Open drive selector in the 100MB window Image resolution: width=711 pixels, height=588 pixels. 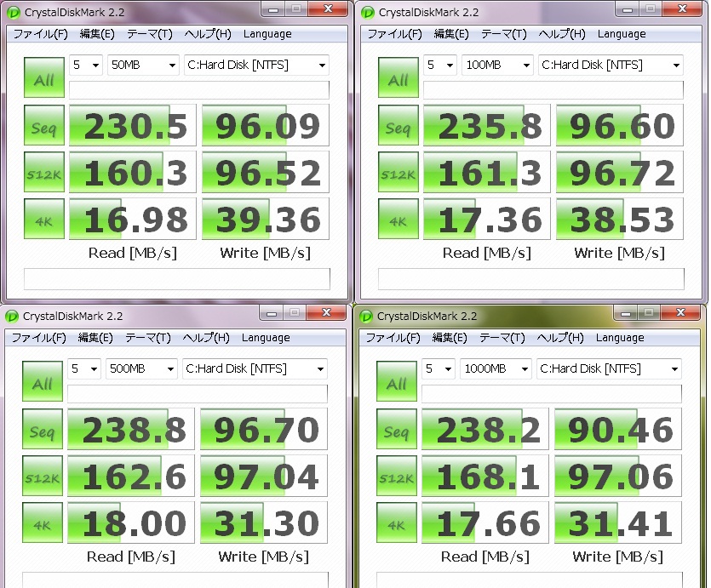pos(611,66)
